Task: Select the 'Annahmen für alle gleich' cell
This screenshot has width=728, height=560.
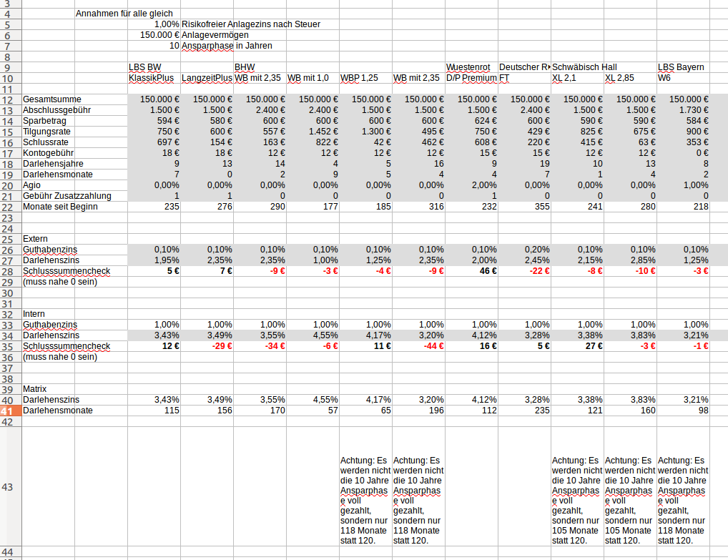Action: (x=124, y=14)
